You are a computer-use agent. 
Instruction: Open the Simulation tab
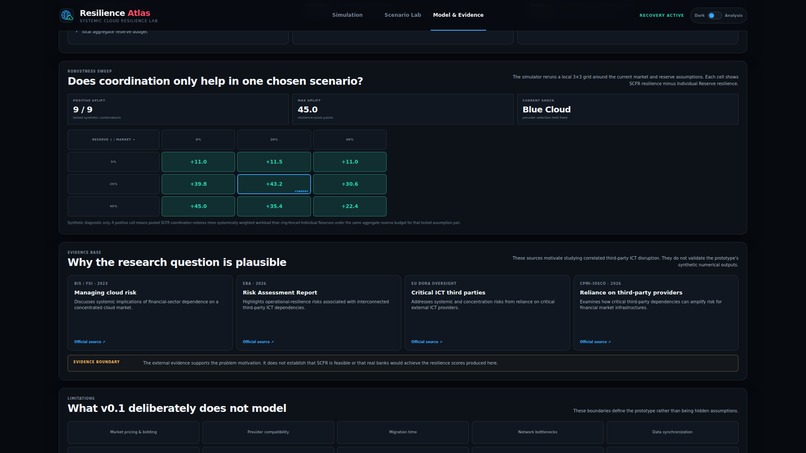(347, 15)
